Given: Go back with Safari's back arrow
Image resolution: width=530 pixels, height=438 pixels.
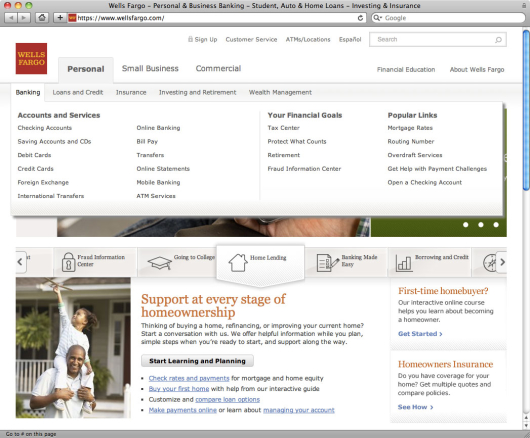Looking at the screenshot, I should tap(11, 18).
